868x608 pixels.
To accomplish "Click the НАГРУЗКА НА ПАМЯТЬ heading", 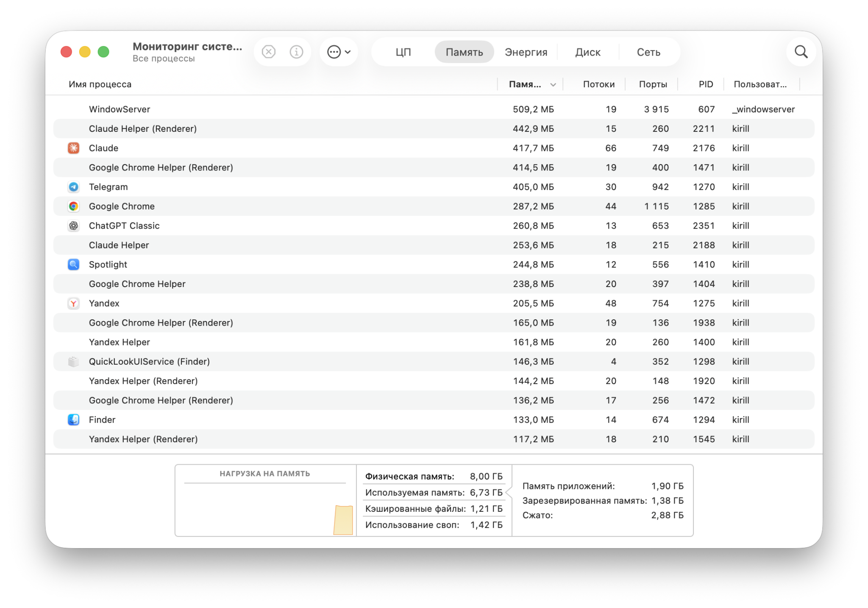I will coord(265,474).
